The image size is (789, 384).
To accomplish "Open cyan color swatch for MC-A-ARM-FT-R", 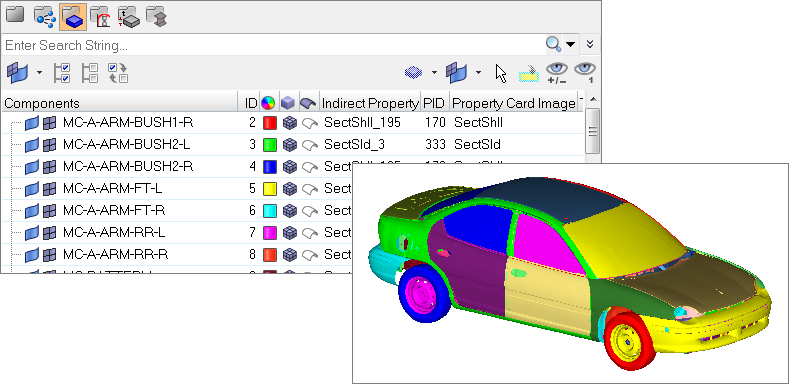I will (x=270, y=211).
